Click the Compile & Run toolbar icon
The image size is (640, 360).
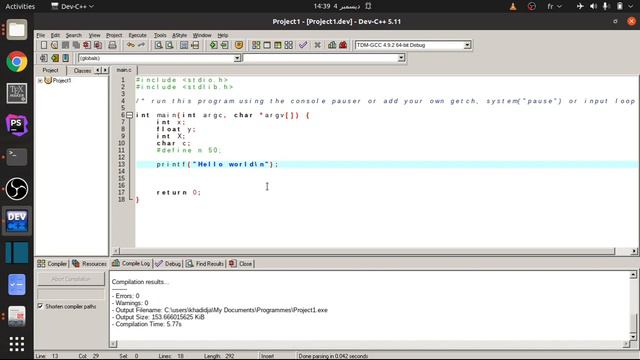coord(278,45)
